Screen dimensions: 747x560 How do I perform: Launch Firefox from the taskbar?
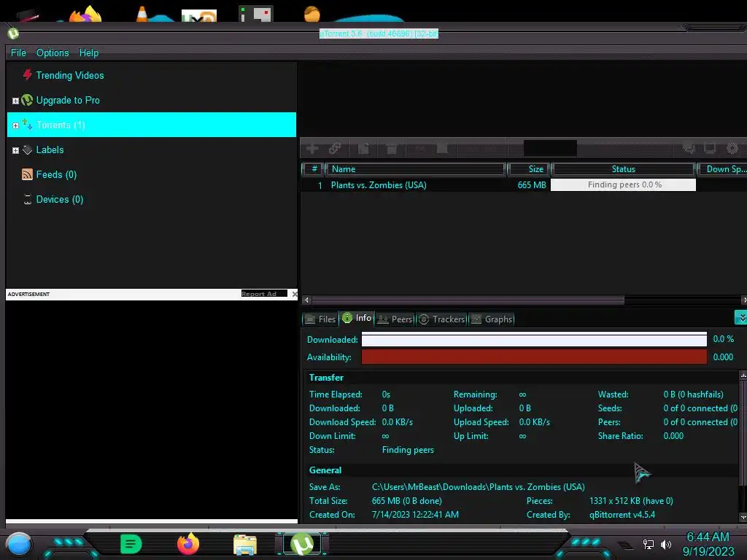click(x=188, y=544)
